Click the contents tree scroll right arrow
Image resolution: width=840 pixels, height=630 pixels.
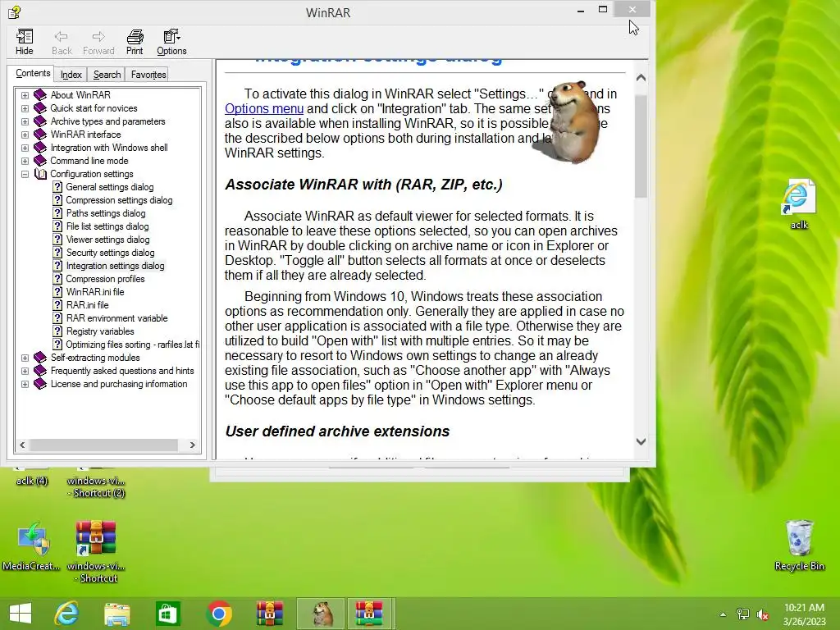click(x=192, y=445)
